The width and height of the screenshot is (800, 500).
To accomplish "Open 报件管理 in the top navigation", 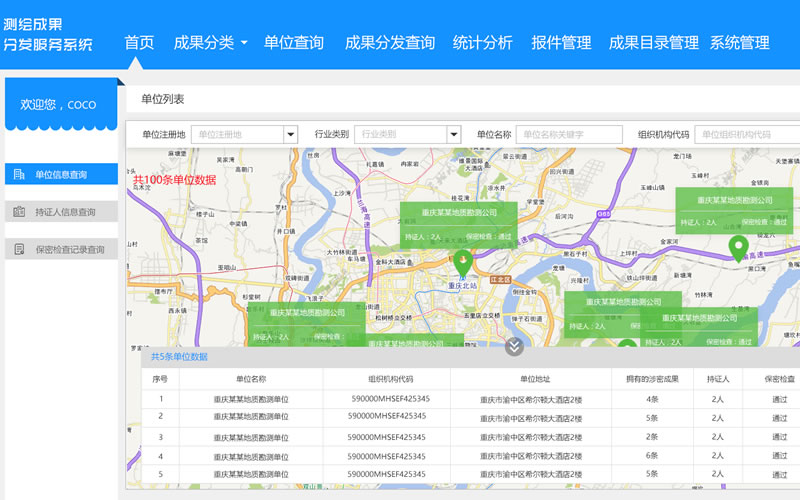I will point(561,43).
